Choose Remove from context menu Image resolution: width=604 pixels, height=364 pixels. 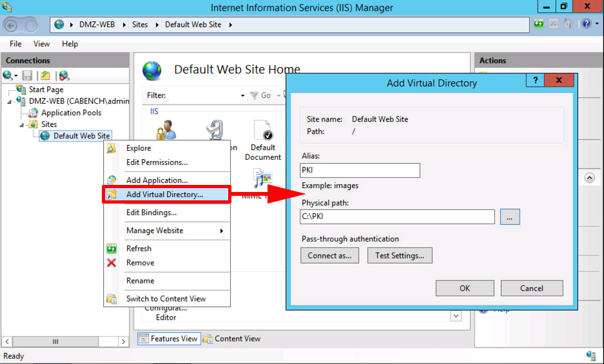coord(167,263)
